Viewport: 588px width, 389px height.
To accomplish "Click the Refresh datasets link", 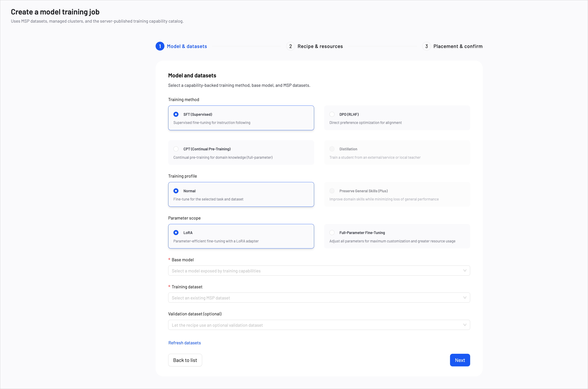I will [x=185, y=343].
